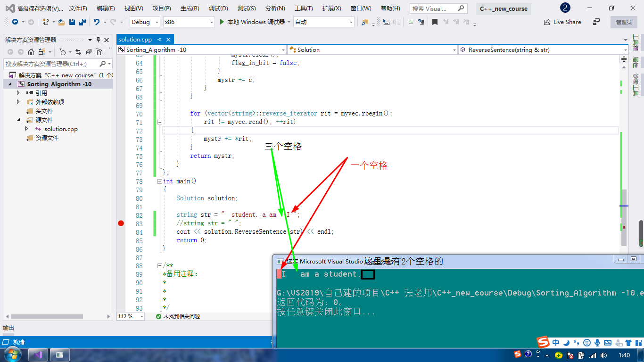Expand the 外部依赖项 tree node
Image resolution: width=644 pixels, height=362 pixels.
(18, 102)
